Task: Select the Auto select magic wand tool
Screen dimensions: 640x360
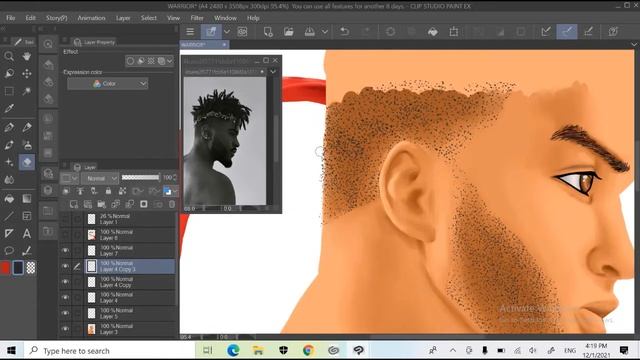Action: click(27, 91)
